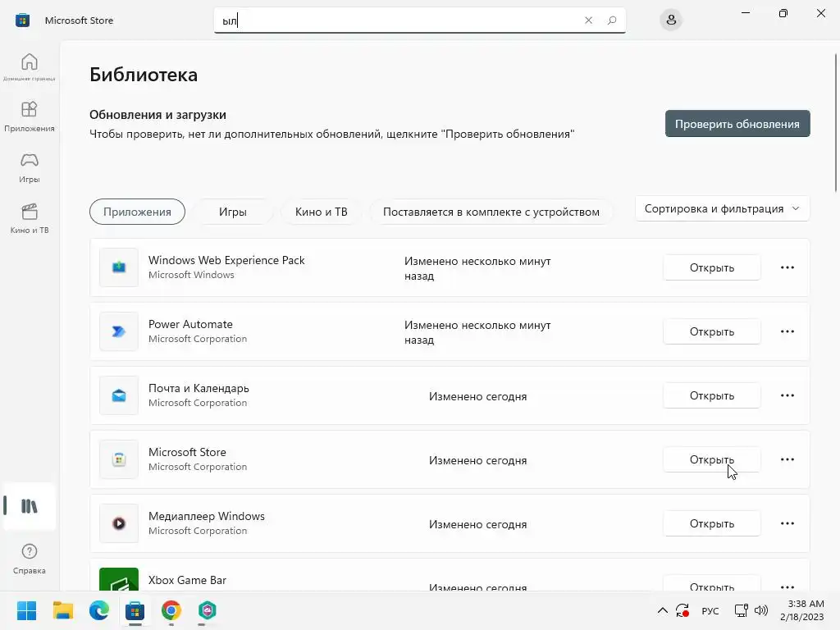Select the Приложения filter tab
The height and width of the screenshot is (630, 840).
click(137, 212)
